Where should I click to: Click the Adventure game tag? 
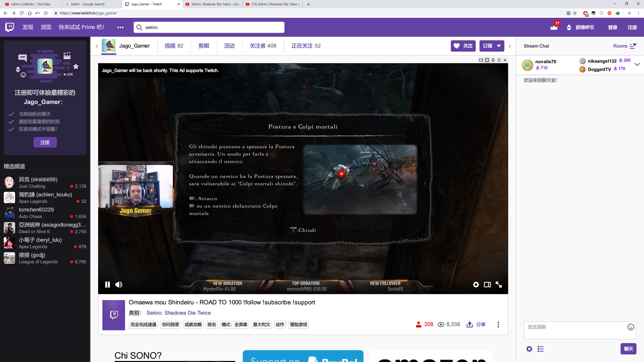(299, 325)
